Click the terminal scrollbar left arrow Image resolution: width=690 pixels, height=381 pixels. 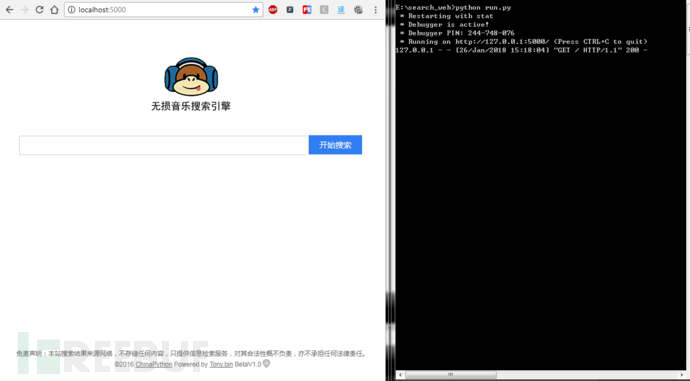[x=400, y=375]
